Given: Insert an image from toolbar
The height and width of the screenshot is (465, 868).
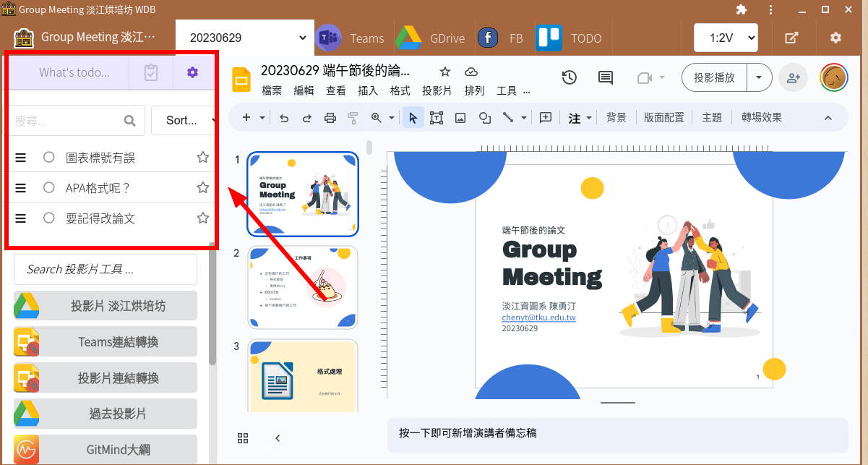Looking at the screenshot, I should [460, 118].
